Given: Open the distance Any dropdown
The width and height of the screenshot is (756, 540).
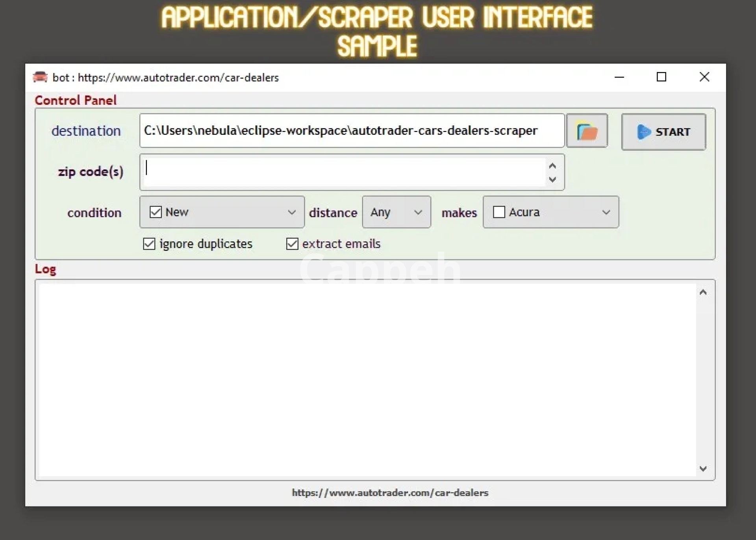Looking at the screenshot, I should click(x=396, y=212).
